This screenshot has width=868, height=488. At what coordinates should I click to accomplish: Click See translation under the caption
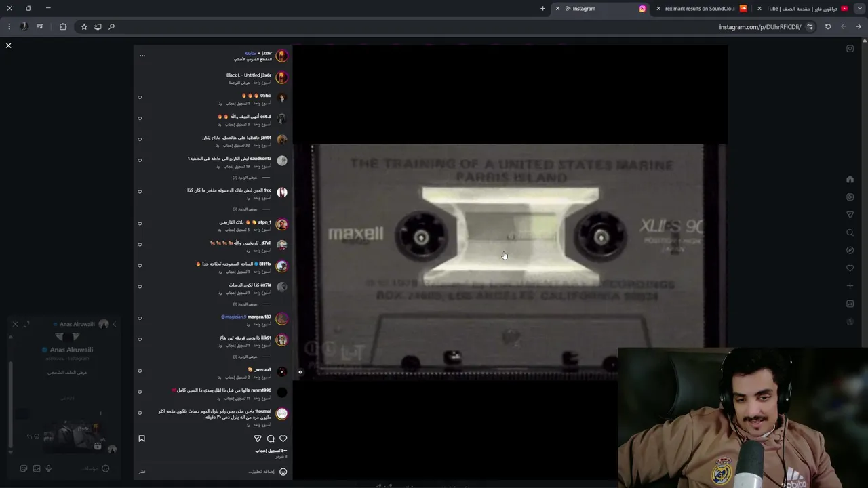pos(239,83)
